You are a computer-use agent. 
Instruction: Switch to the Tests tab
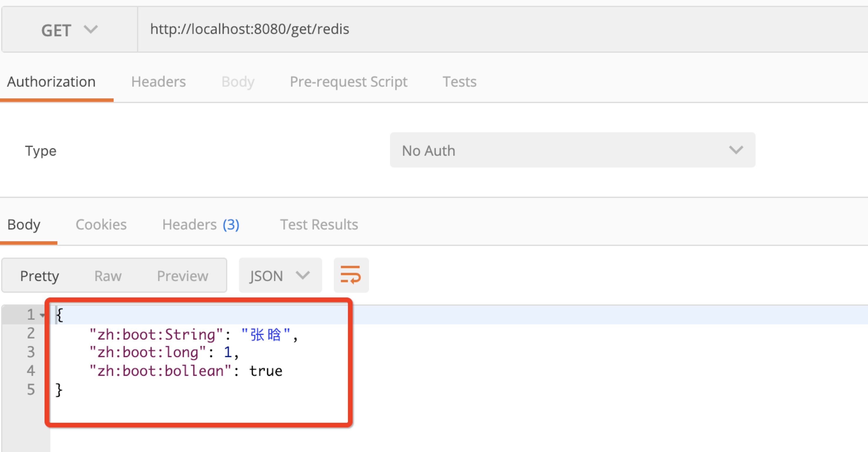click(x=459, y=82)
